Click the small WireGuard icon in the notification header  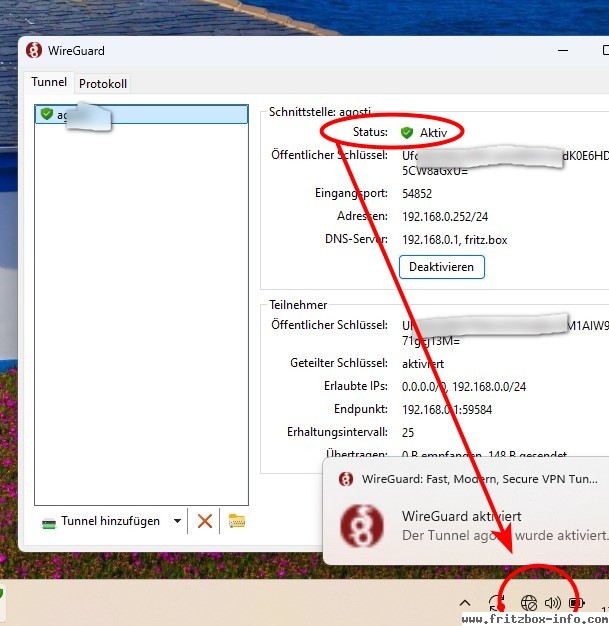click(346, 479)
